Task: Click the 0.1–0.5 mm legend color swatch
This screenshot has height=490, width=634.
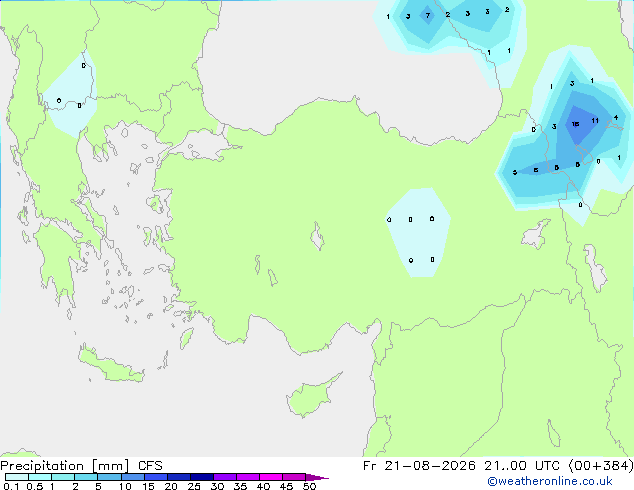Action: [17, 477]
